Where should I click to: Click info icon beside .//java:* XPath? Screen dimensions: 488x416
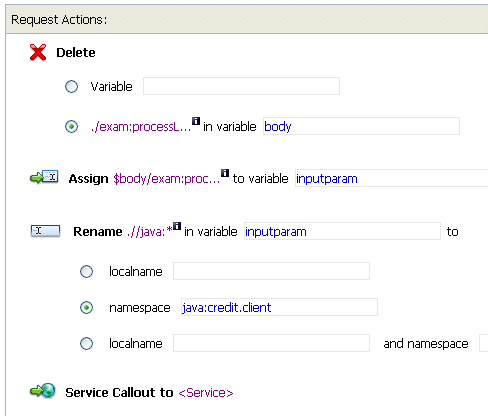click(x=177, y=226)
